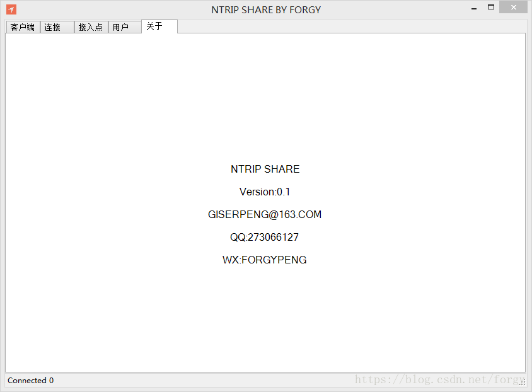The height and width of the screenshot is (392, 532).
Task: Click the GISERPENG@163.COM email text
Action: click(x=265, y=214)
